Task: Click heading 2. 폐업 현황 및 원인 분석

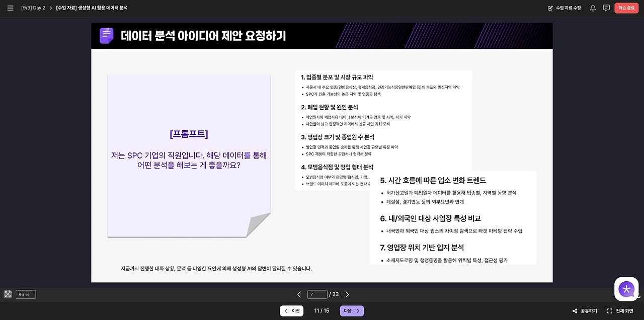Action: tap(330, 107)
